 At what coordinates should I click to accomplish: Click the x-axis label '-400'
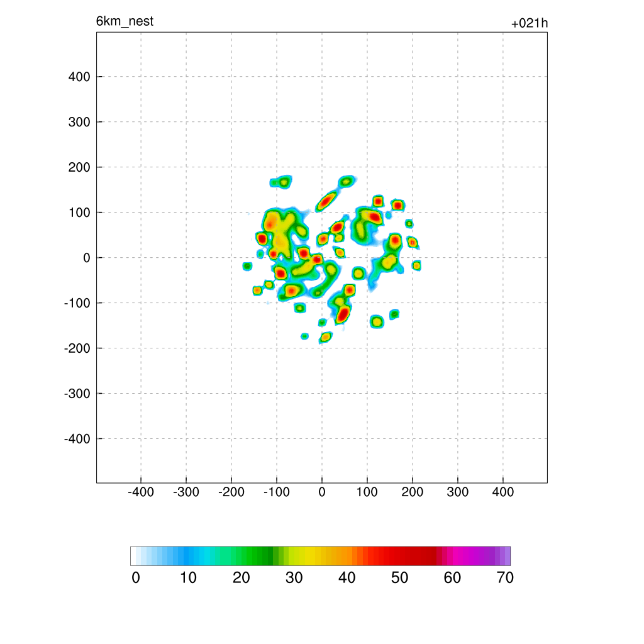tap(141, 492)
